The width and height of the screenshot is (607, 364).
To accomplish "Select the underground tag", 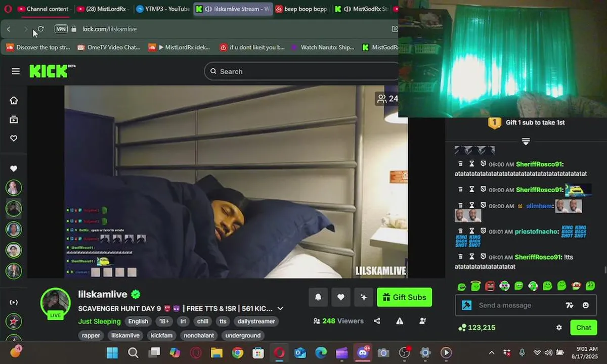I will (243, 335).
